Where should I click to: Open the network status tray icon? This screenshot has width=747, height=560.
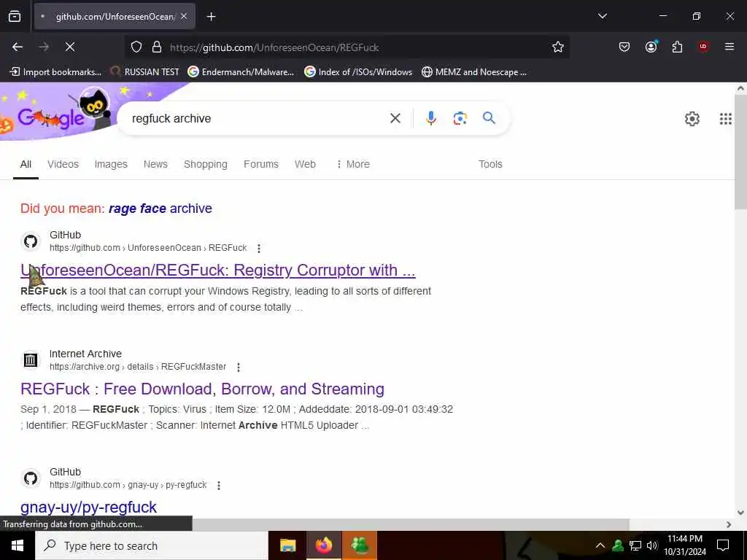click(x=635, y=545)
